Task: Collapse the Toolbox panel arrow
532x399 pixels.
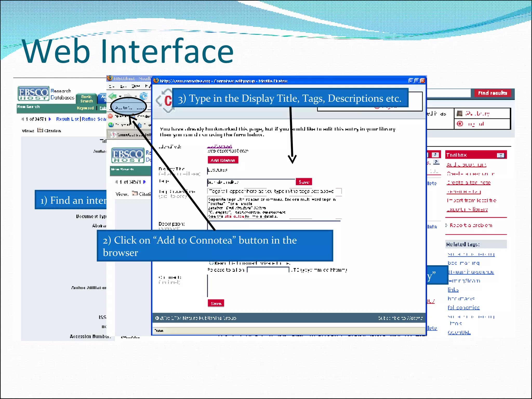Action: click(x=501, y=155)
